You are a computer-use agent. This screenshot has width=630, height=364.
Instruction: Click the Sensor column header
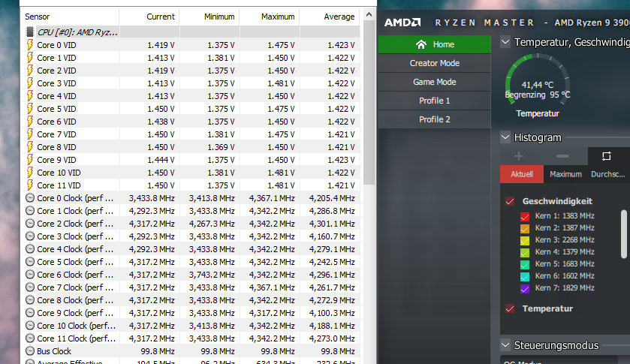tap(70, 17)
